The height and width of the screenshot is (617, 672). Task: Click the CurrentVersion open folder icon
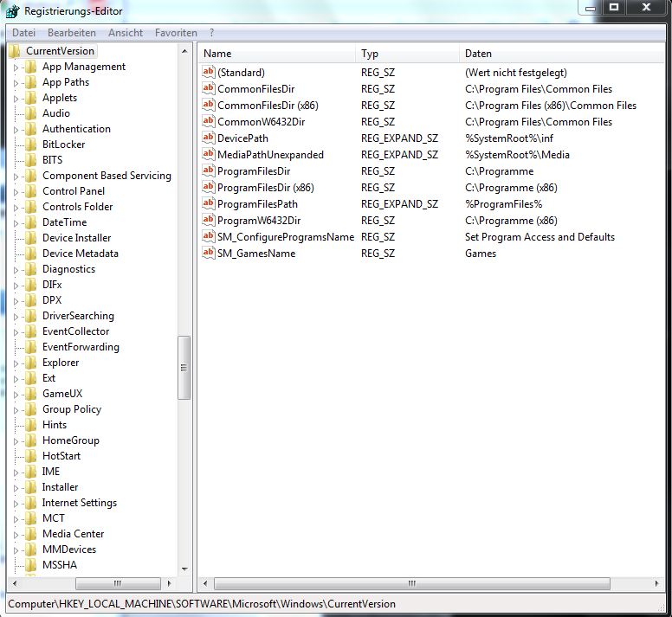click(x=15, y=51)
